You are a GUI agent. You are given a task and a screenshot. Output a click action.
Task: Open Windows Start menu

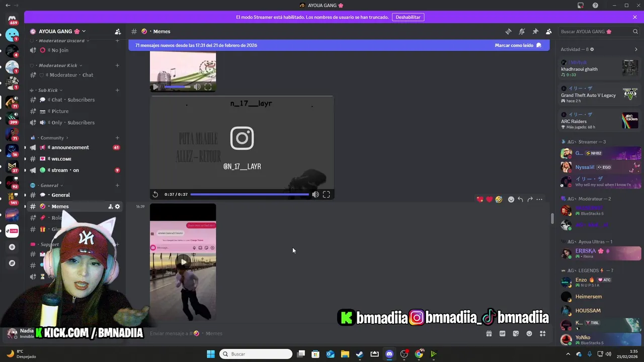pos(210,354)
